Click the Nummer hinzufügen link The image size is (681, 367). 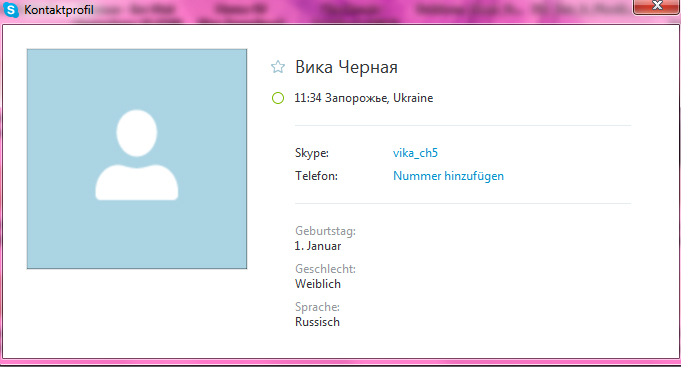point(448,176)
